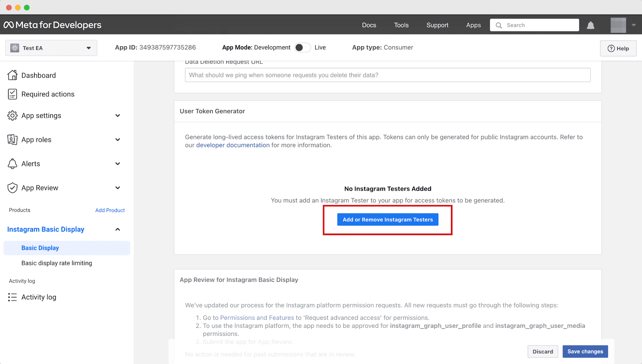Click Discard button
This screenshot has height=364, width=642.
click(543, 352)
